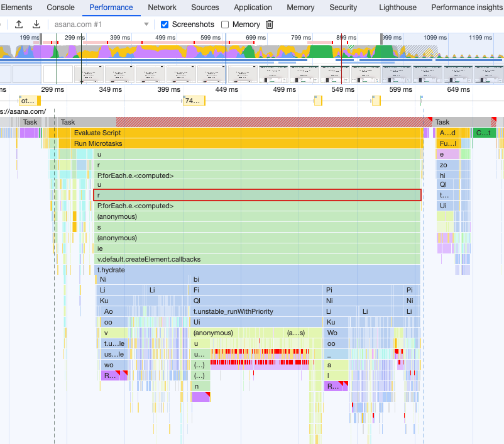Click the 'n' function bar
Screen dimensions: 504x444
[201, 386]
